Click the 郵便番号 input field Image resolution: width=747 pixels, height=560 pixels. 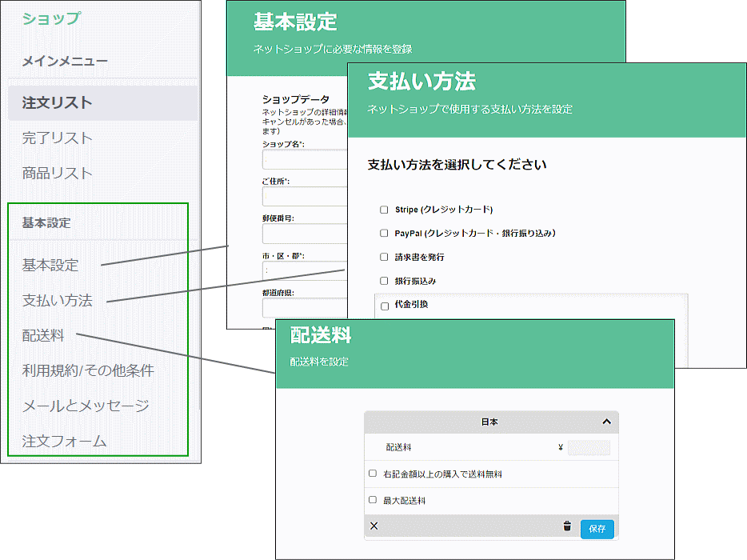coord(304,234)
